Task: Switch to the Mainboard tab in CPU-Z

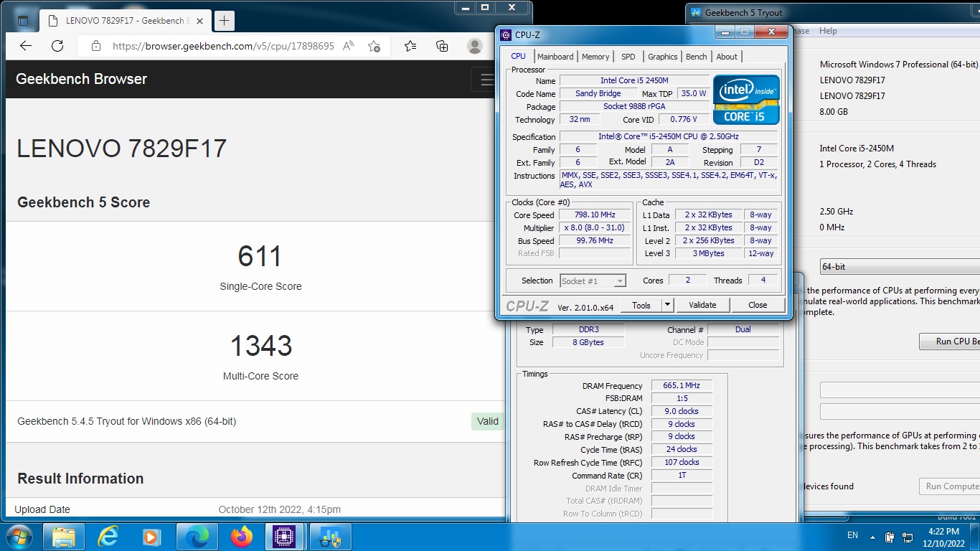Action: 555,57
